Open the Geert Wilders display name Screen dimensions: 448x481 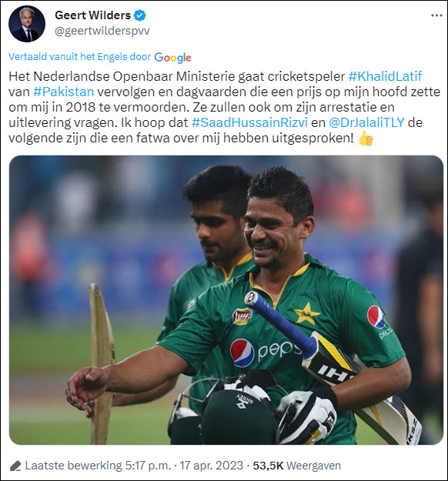click(x=92, y=15)
